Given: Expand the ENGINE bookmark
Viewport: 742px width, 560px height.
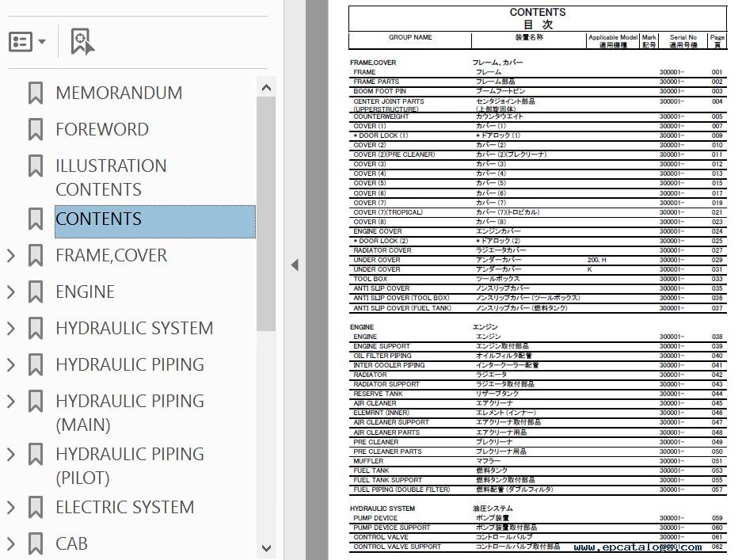Looking at the screenshot, I should 11,292.
